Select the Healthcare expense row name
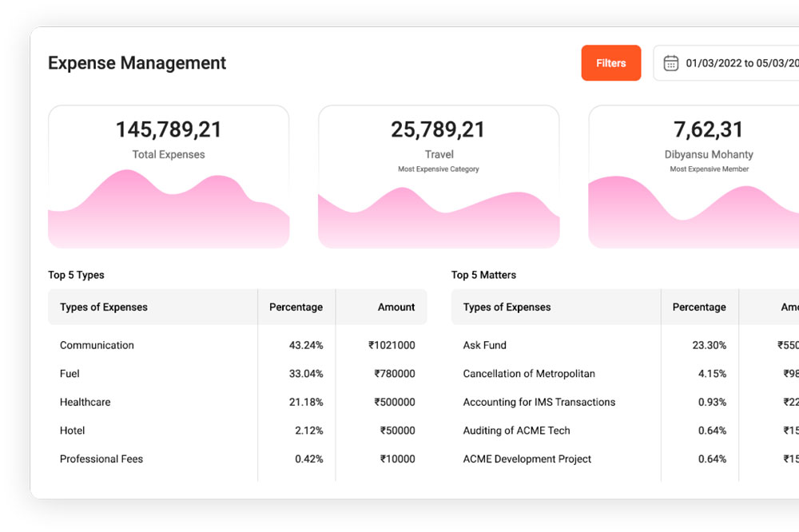Image resolution: width=799 pixels, height=532 pixels. 85,403
